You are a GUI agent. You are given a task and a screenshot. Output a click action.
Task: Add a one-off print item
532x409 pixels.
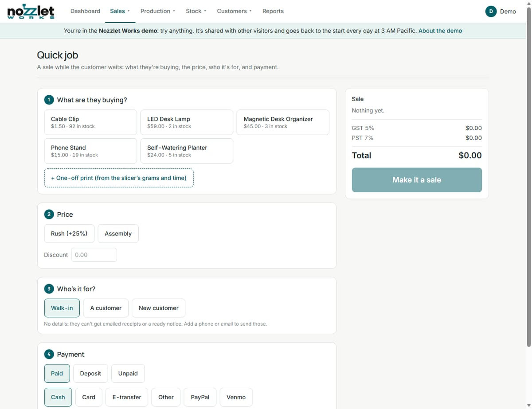click(119, 178)
